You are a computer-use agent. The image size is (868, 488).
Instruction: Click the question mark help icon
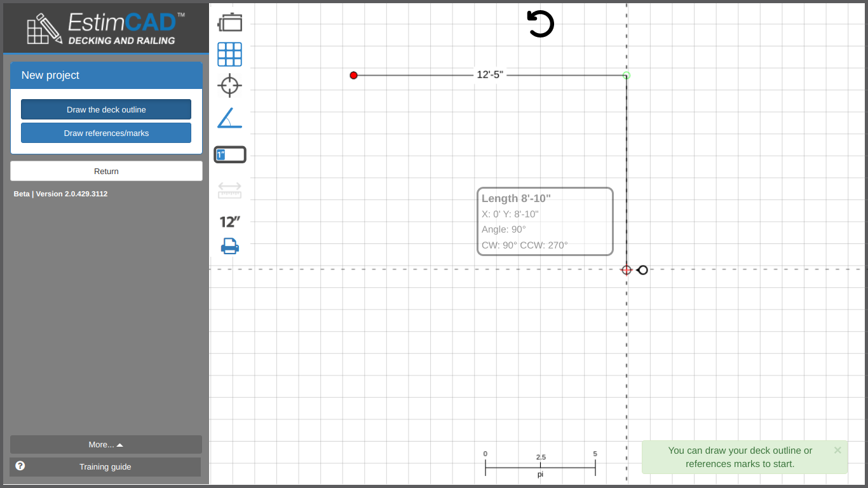(20, 466)
